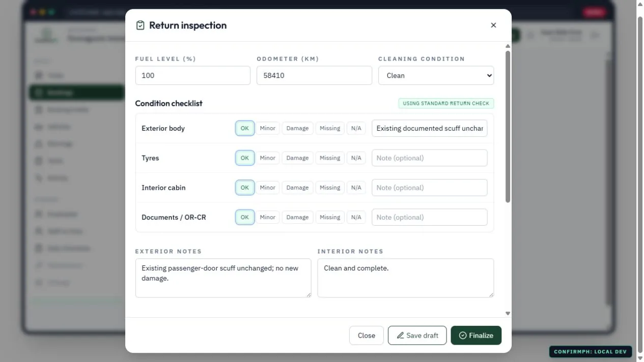Finalize the return inspection

[476, 336]
